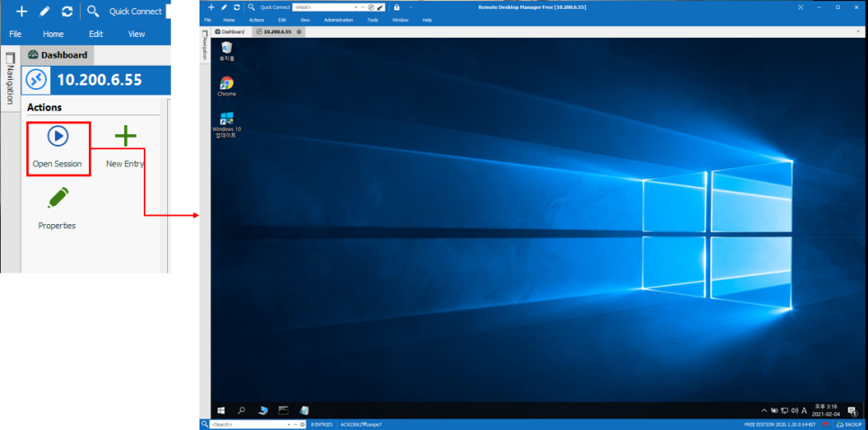Viewport: 868px width, 430px height.
Task: Open the Administration menu
Action: coord(338,20)
